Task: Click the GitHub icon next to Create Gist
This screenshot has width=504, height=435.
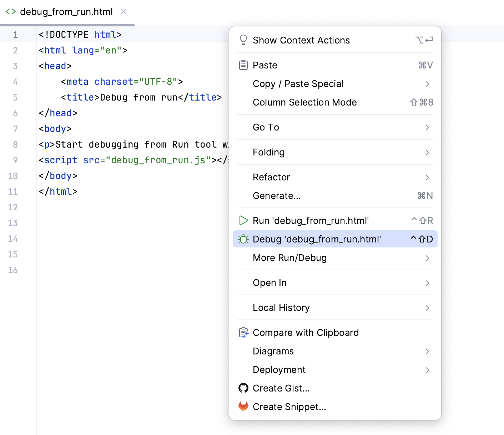Action: (243, 388)
